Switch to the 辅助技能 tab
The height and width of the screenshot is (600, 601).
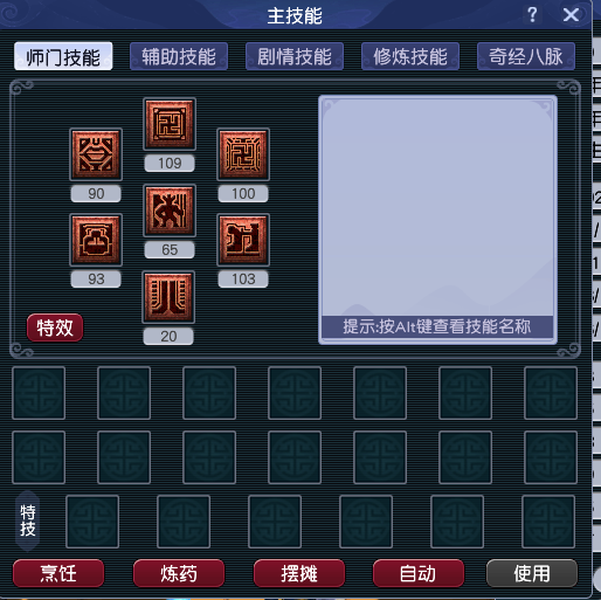pos(179,56)
